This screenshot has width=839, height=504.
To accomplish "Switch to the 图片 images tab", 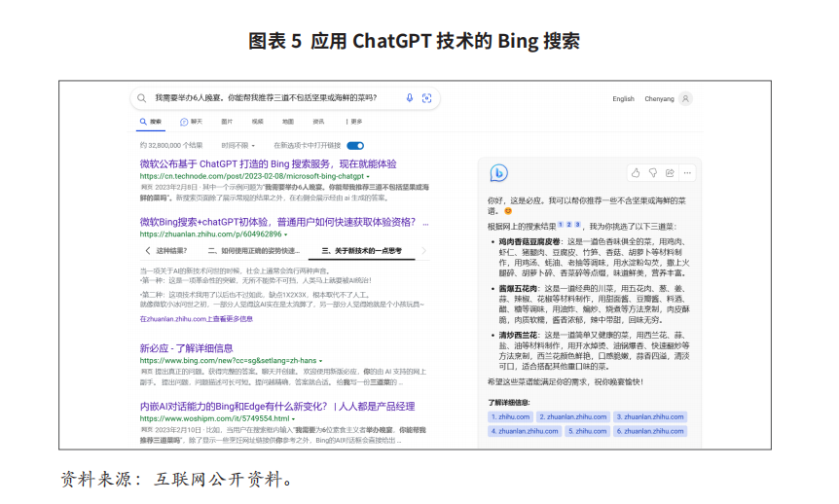I will point(227,122).
